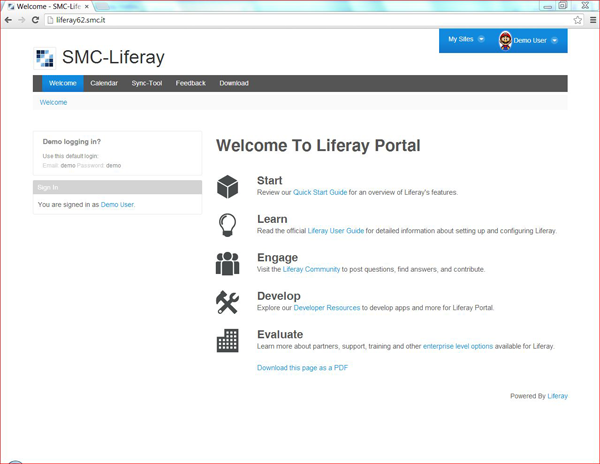Click the "Use this default login:" text
600x464 pixels.
click(x=70, y=156)
